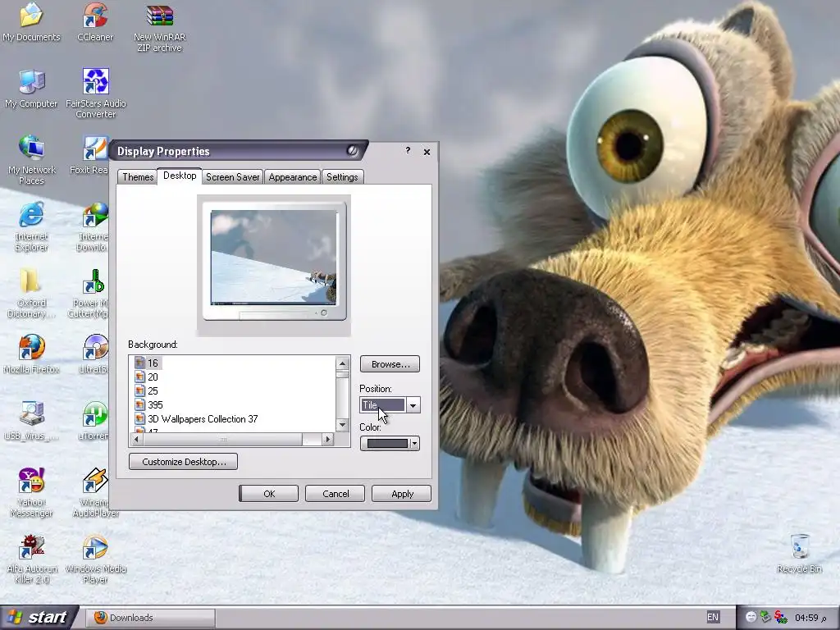Screen dimensions: 840x630
Task: Open Yahoo! Messenger desktop shortcut
Action: pyautogui.click(x=31, y=492)
